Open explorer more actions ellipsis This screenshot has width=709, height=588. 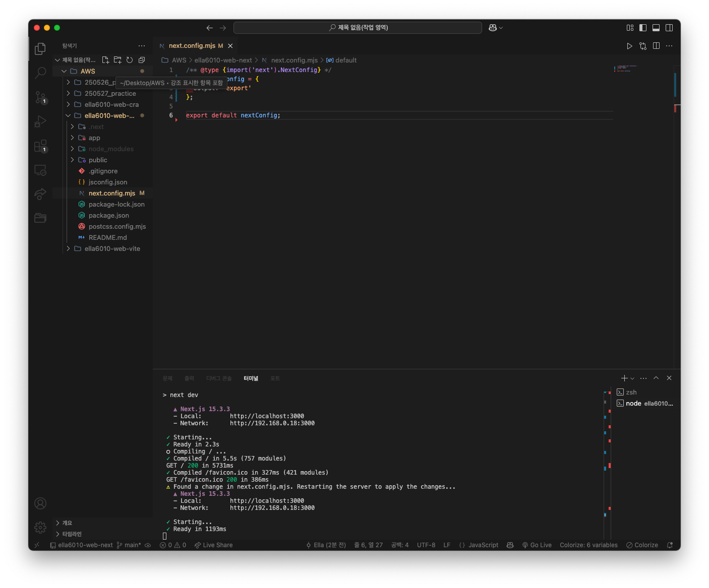(x=142, y=46)
